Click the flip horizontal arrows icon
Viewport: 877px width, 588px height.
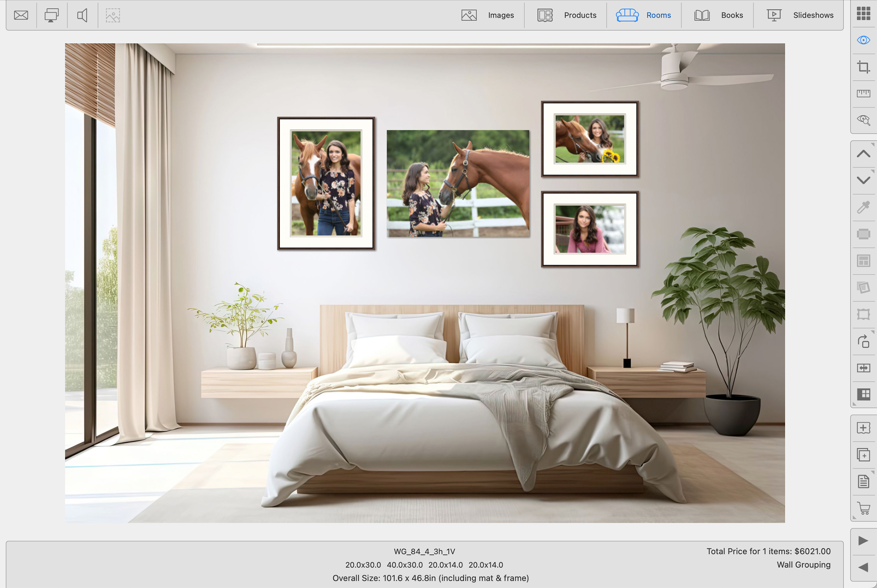coord(863,368)
